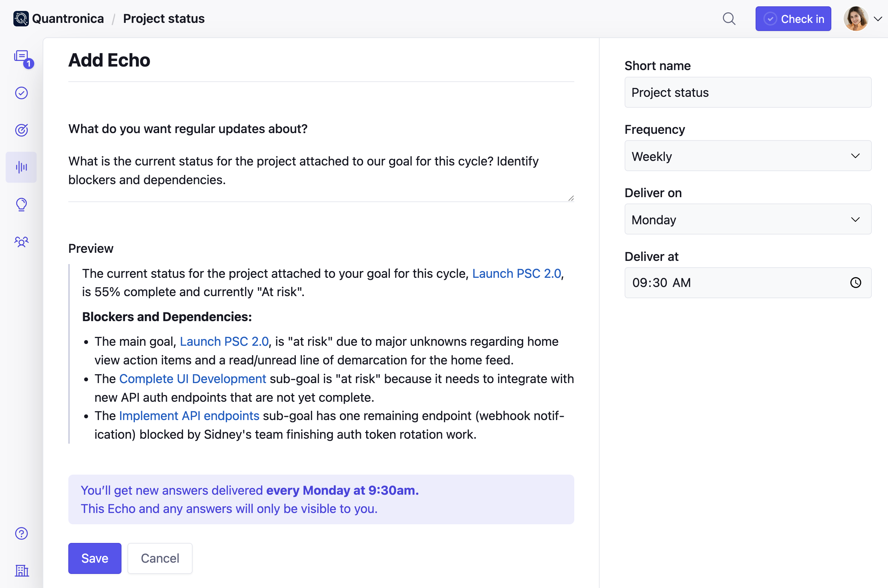Cancel creating the Echo
Screen dimensions: 888x588
[160, 558]
